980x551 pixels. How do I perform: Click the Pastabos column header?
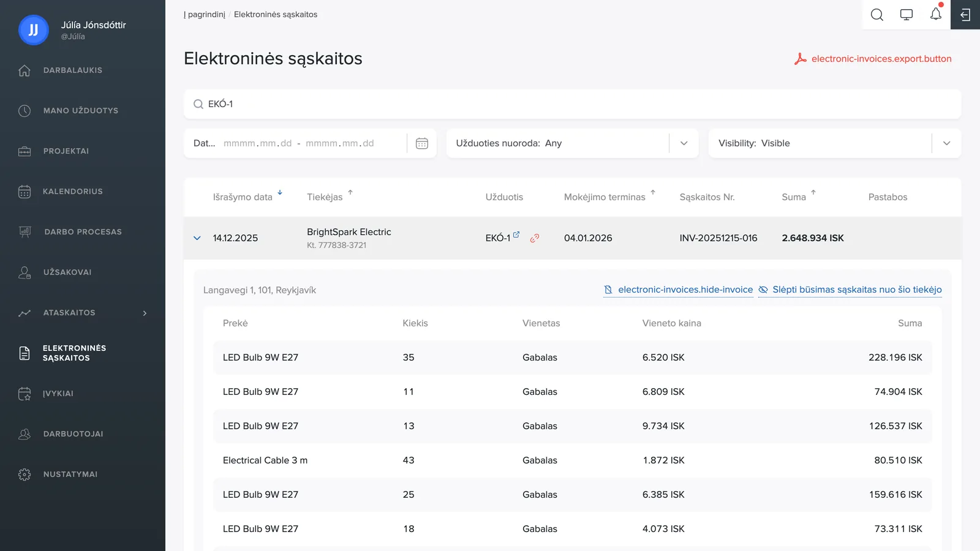[888, 197]
